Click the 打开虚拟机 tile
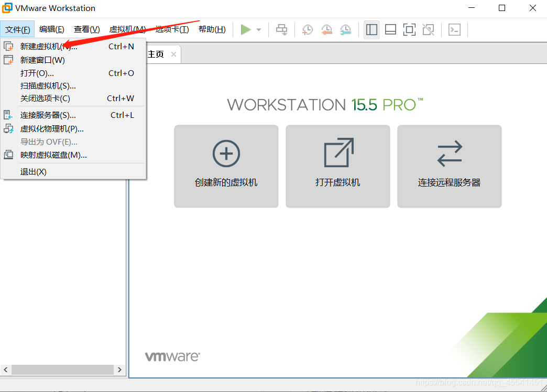The width and height of the screenshot is (547, 392). [x=338, y=166]
